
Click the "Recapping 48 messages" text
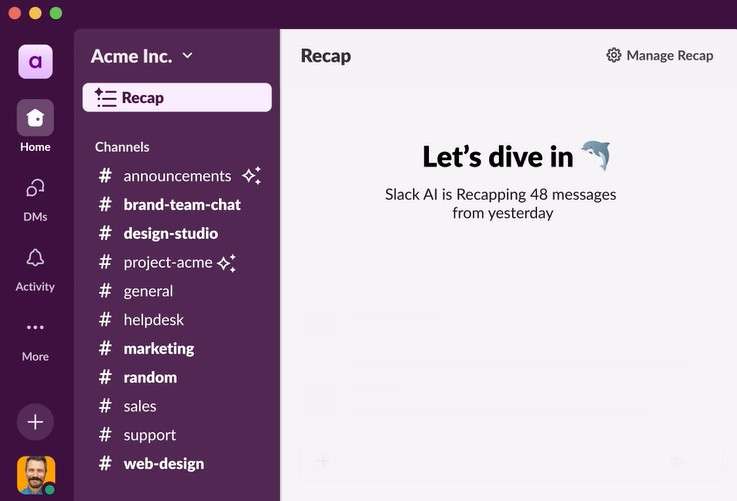click(536, 195)
